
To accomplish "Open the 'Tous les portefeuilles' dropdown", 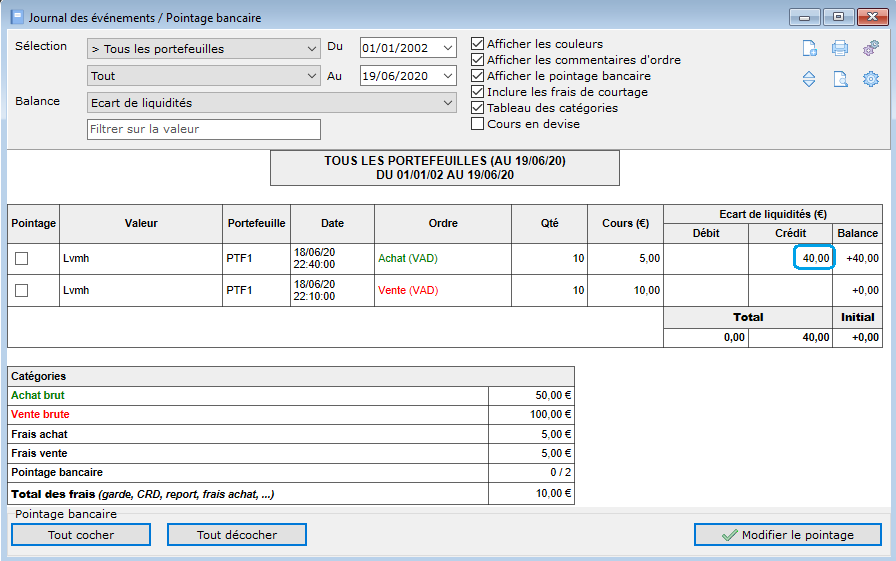I will point(203,49).
